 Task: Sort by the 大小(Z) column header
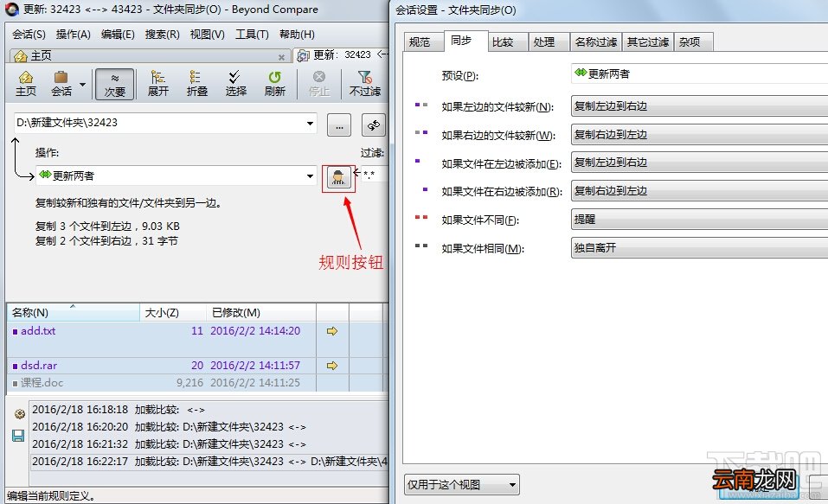[173, 312]
